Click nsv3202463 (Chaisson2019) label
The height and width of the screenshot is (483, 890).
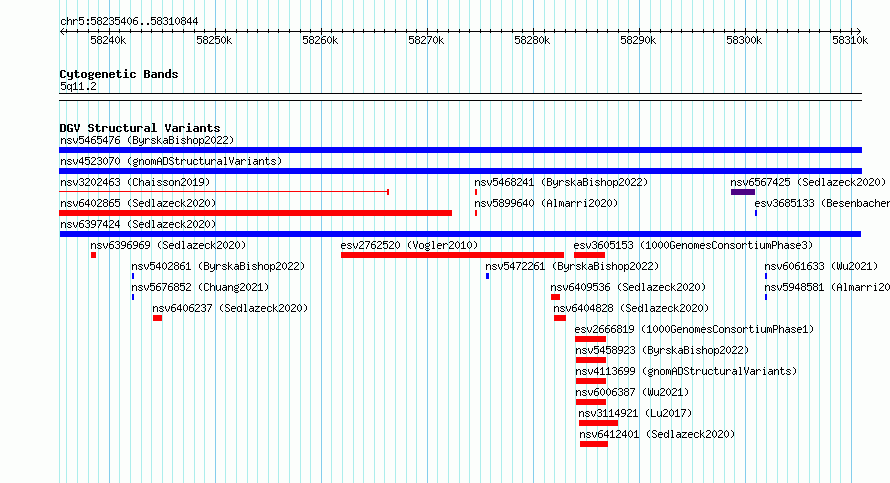point(135,182)
